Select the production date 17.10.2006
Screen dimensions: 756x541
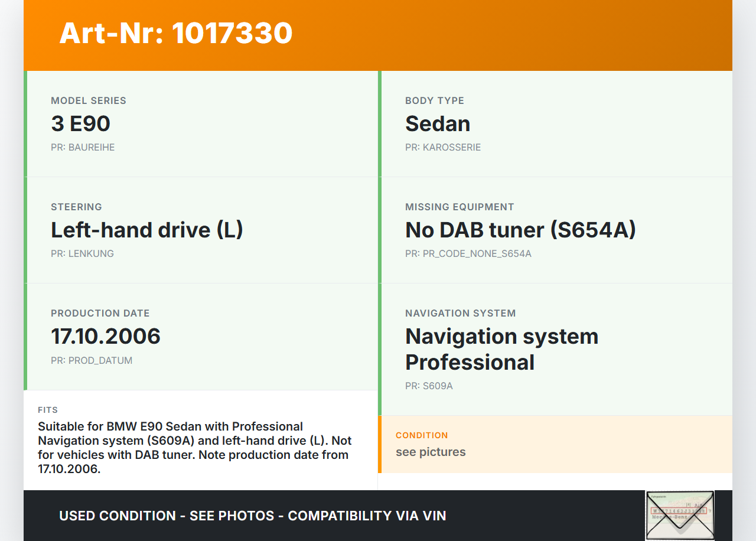click(x=106, y=336)
